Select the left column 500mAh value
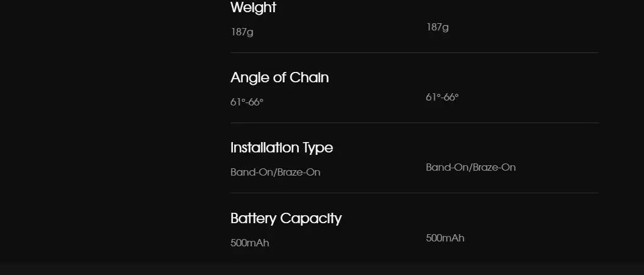 [249, 243]
